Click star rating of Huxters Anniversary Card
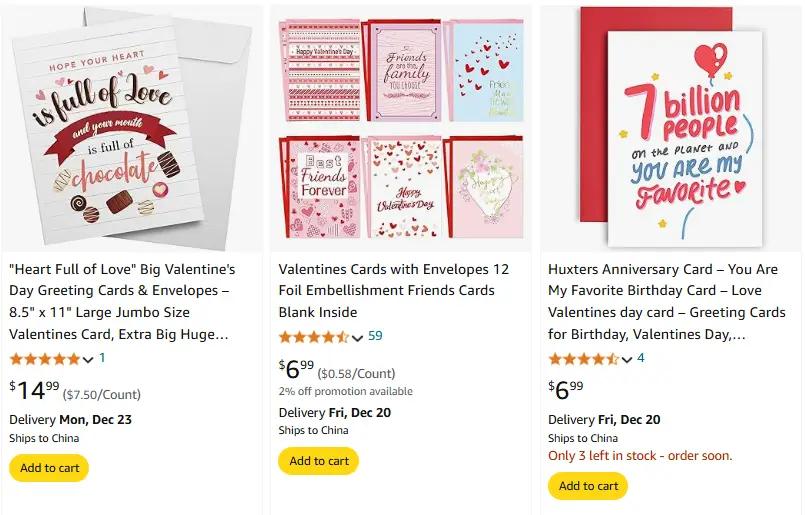805x515 pixels. click(x=583, y=359)
